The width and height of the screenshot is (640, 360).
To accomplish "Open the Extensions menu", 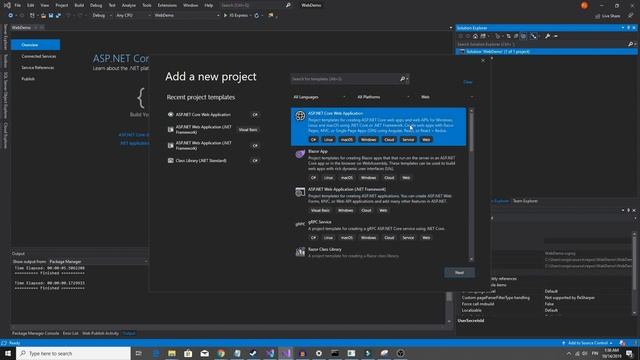I will coord(167,5).
